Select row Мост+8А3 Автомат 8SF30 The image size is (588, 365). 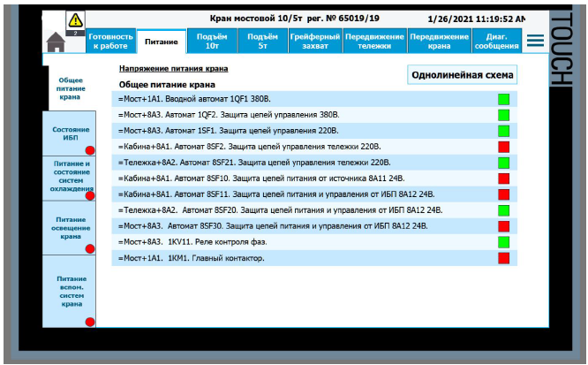pyautogui.click(x=314, y=226)
